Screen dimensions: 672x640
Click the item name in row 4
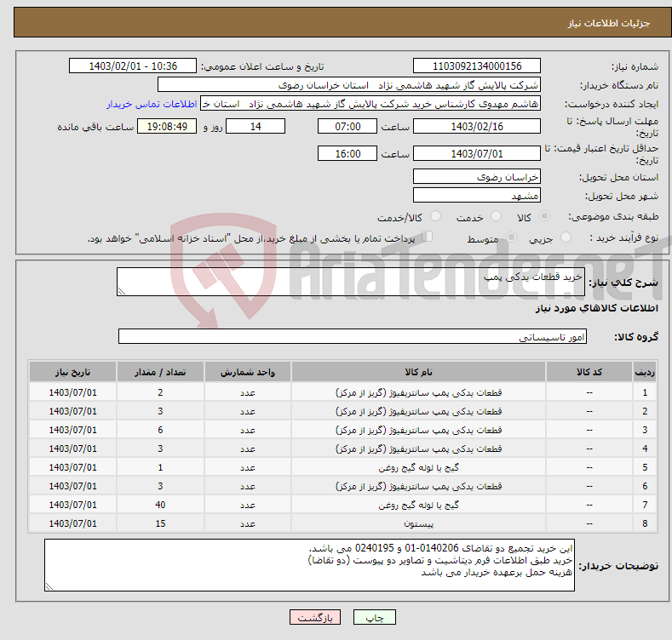point(418,449)
